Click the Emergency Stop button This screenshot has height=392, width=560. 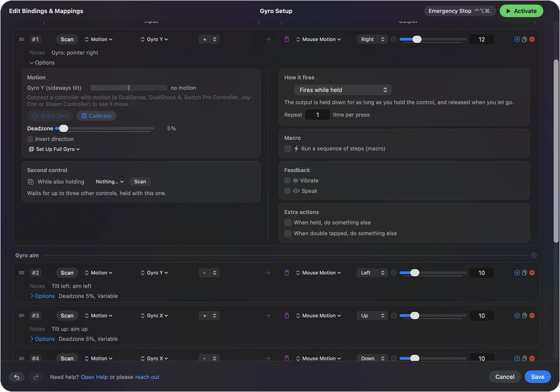click(x=460, y=11)
